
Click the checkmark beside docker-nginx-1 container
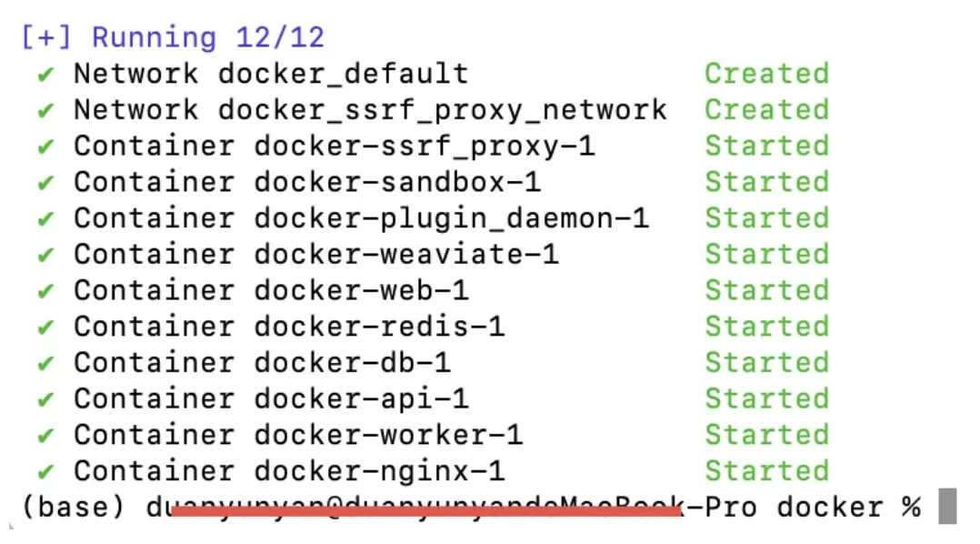[x=45, y=471]
